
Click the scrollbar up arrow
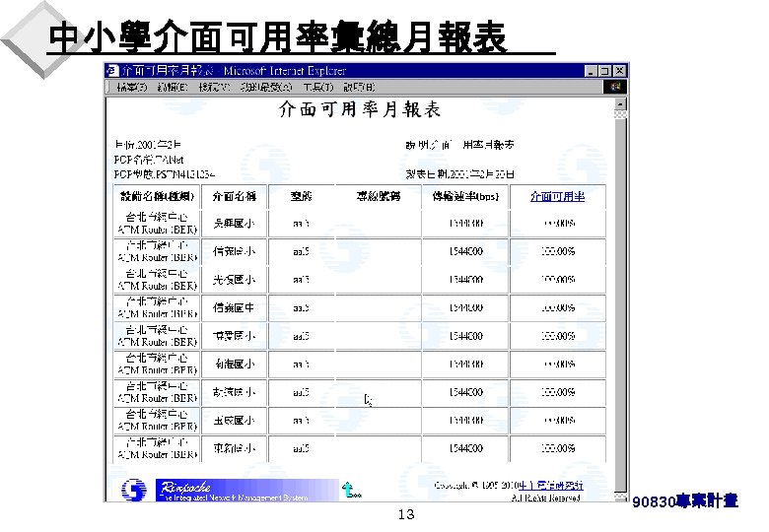[620, 104]
